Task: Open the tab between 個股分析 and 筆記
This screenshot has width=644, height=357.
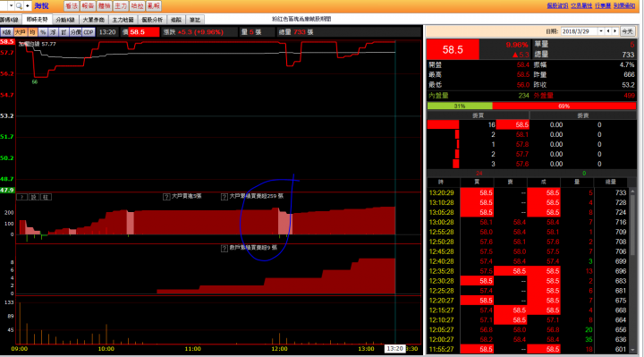Action: (x=176, y=20)
